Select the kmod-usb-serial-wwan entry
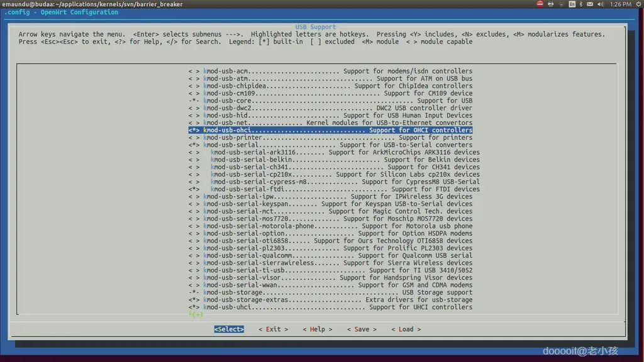644x362 pixels. point(330,285)
